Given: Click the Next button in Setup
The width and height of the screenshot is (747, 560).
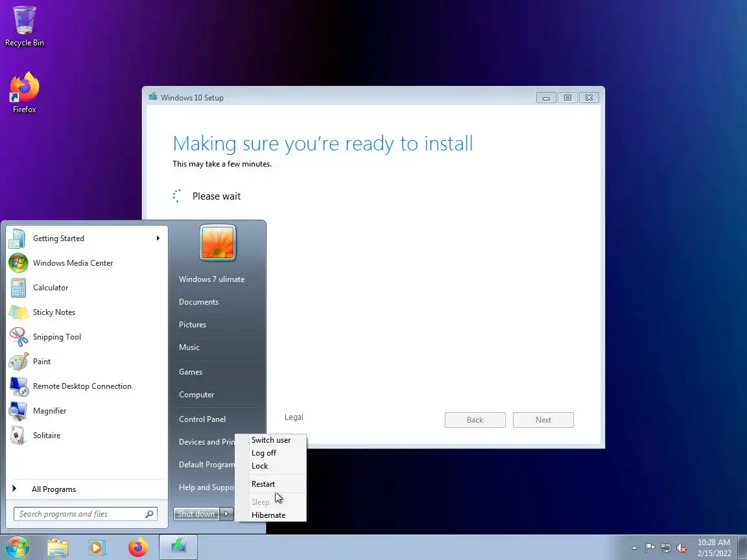Looking at the screenshot, I should click(543, 420).
